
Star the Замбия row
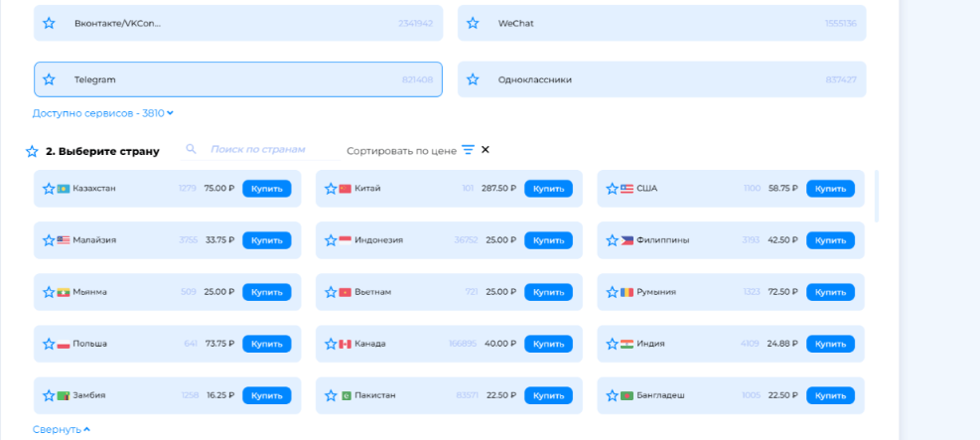click(x=49, y=395)
